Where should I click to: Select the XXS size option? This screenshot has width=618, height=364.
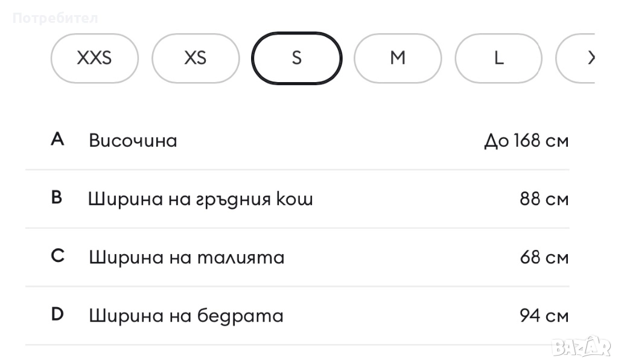pos(94,58)
